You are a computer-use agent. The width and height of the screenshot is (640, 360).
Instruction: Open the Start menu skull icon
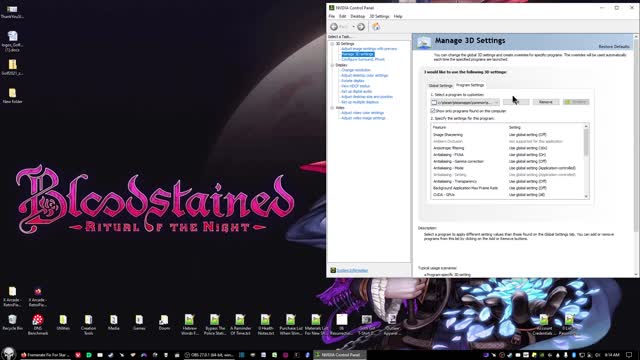coord(9,354)
